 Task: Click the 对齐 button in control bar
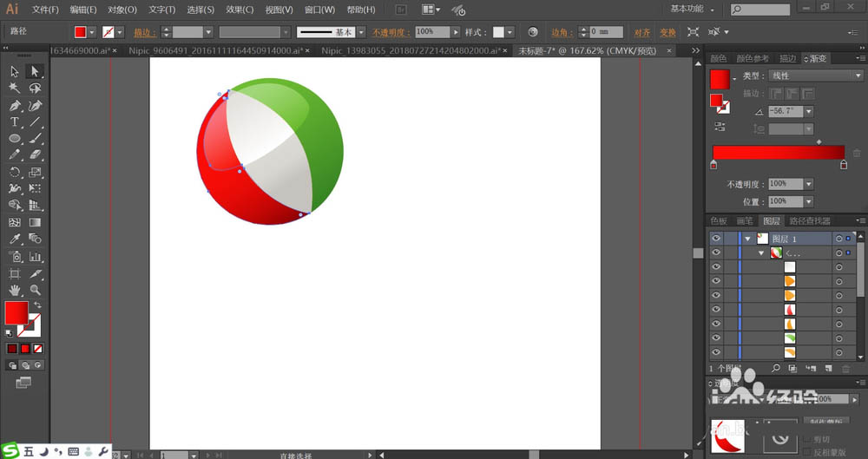point(642,32)
